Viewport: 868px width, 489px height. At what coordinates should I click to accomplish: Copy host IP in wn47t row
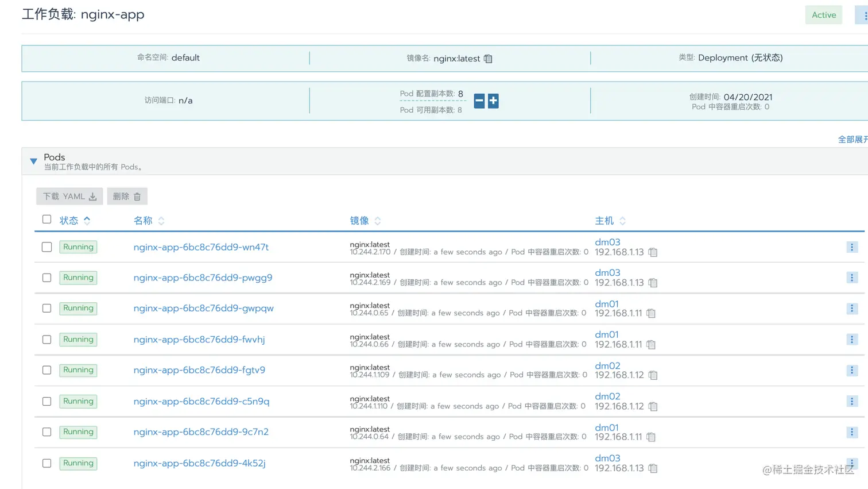[653, 252]
